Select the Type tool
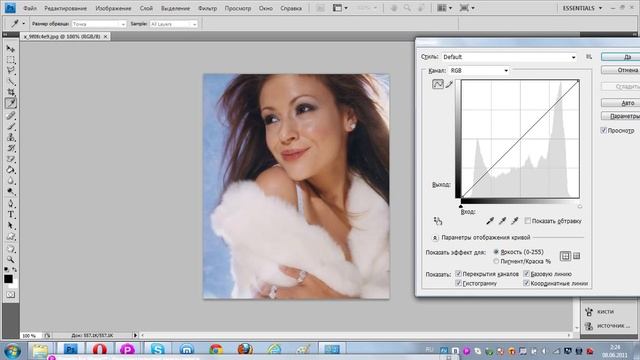Screen dimensions: 640x360 tap(11, 215)
